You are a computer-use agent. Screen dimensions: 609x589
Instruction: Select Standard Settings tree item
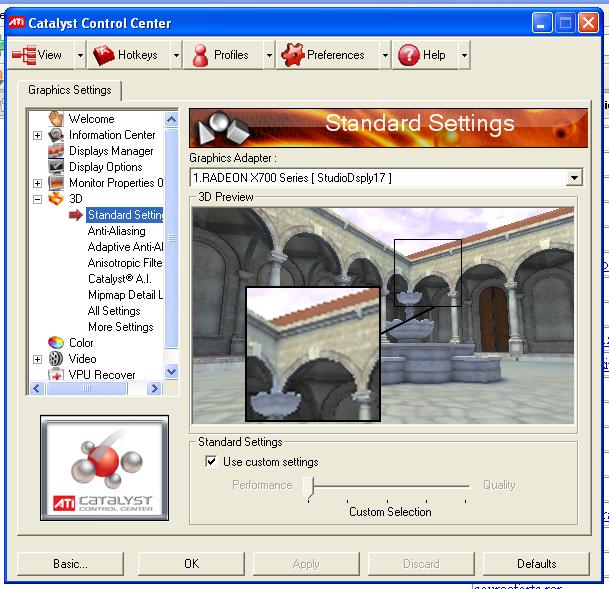pyautogui.click(x=125, y=215)
